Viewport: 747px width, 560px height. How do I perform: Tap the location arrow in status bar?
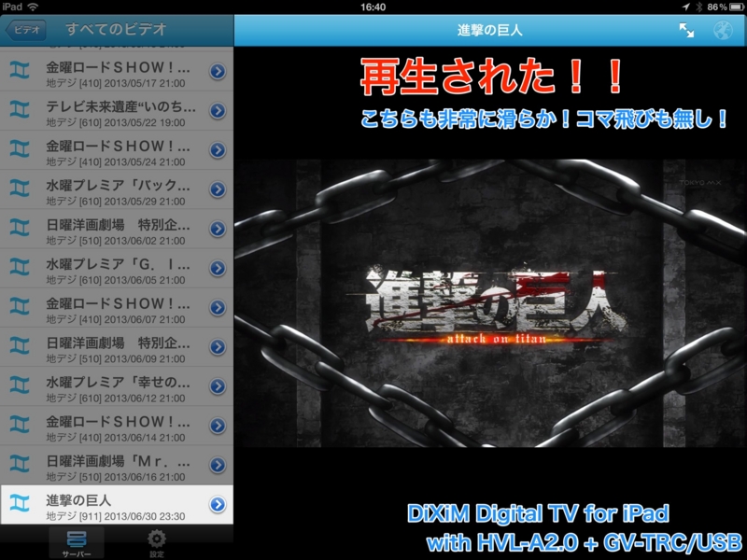[685, 7]
